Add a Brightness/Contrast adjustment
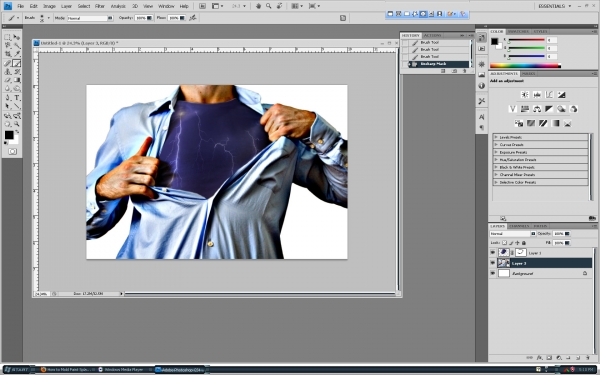The image size is (600, 375). (525, 95)
